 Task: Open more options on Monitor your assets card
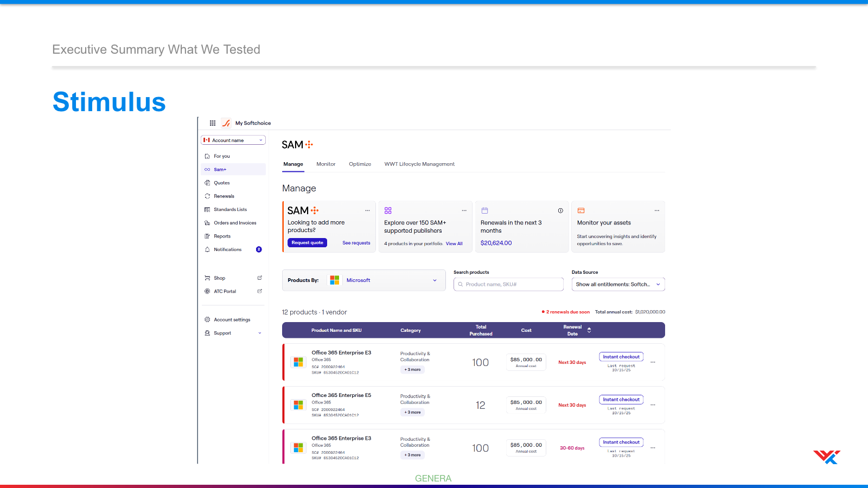pyautogui.click(x=656, y=210)
